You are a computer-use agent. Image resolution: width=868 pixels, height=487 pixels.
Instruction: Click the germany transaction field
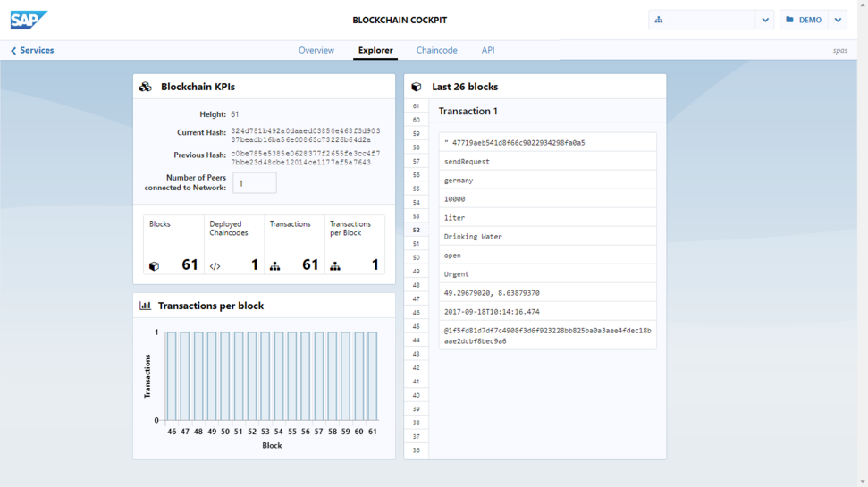(x=547, y=181)
